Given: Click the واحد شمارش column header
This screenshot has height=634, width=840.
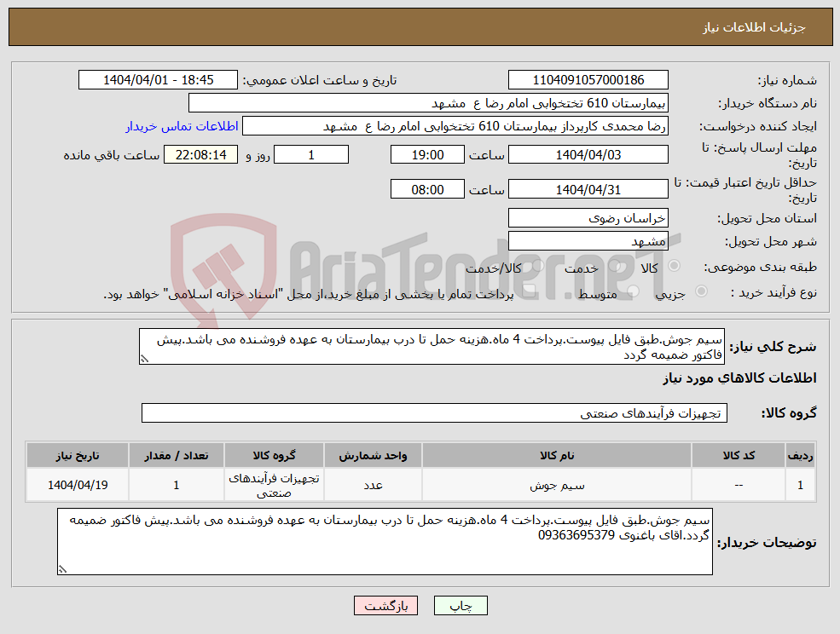Looking at the screenshot, I should click(373, 456).
